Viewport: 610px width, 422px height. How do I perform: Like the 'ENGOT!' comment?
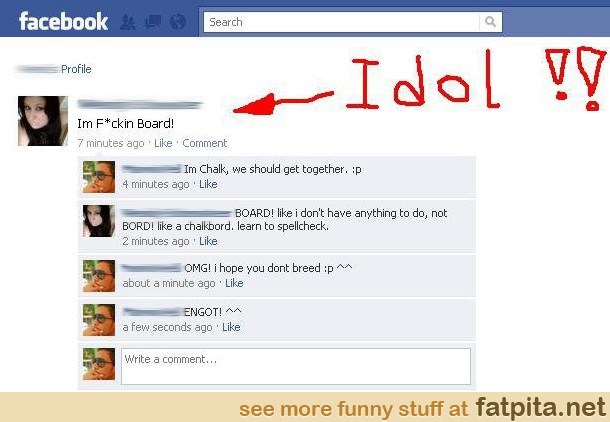click(231, 327)
